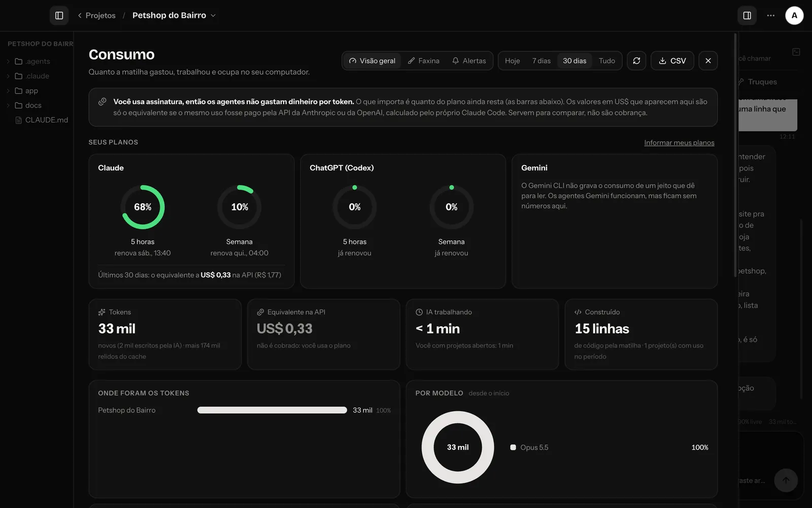Open the Informar meus planos link
The width and height of the screenshot is (812, 508).
679,143
